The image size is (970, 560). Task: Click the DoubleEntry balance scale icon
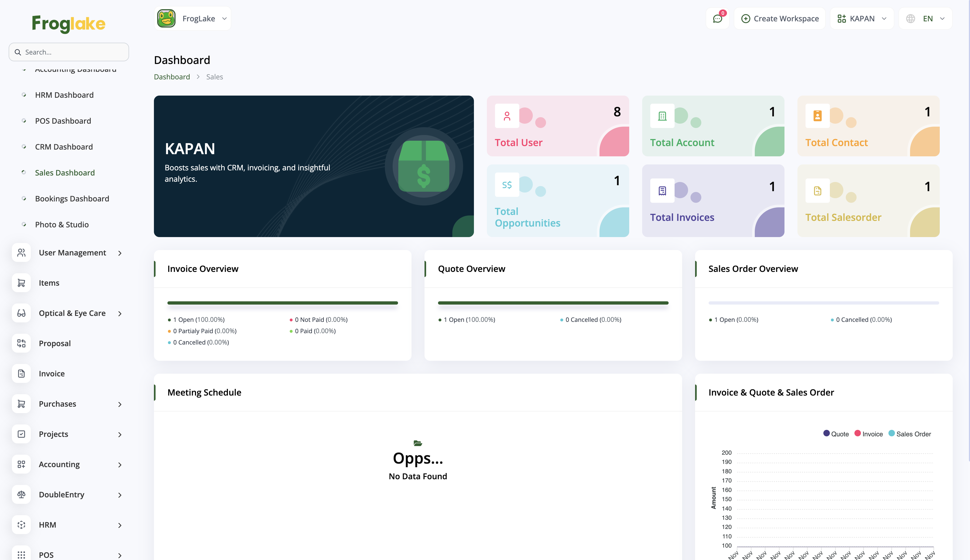21,495
